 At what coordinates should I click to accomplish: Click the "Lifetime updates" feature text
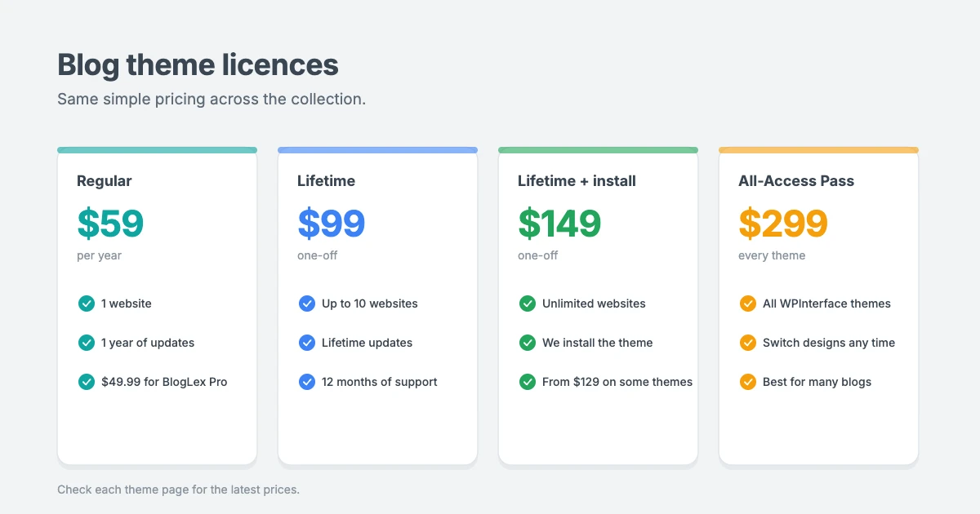[x=367, y=343]
